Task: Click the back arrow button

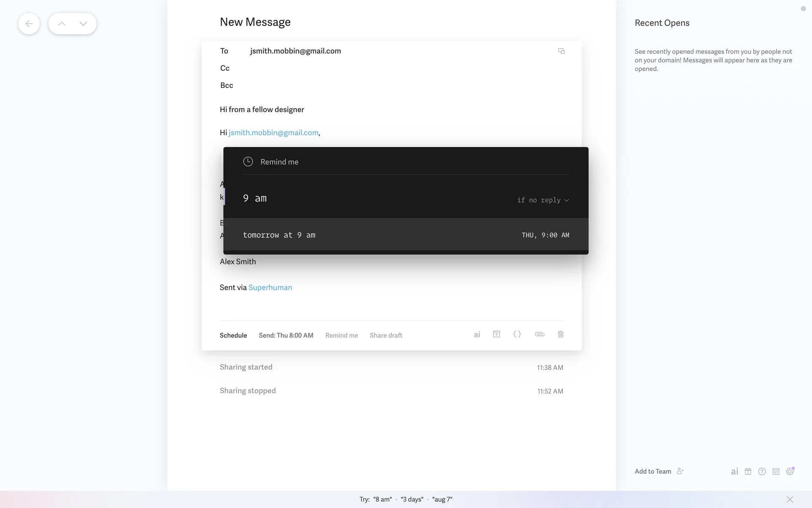Action: tap(29, 24)
